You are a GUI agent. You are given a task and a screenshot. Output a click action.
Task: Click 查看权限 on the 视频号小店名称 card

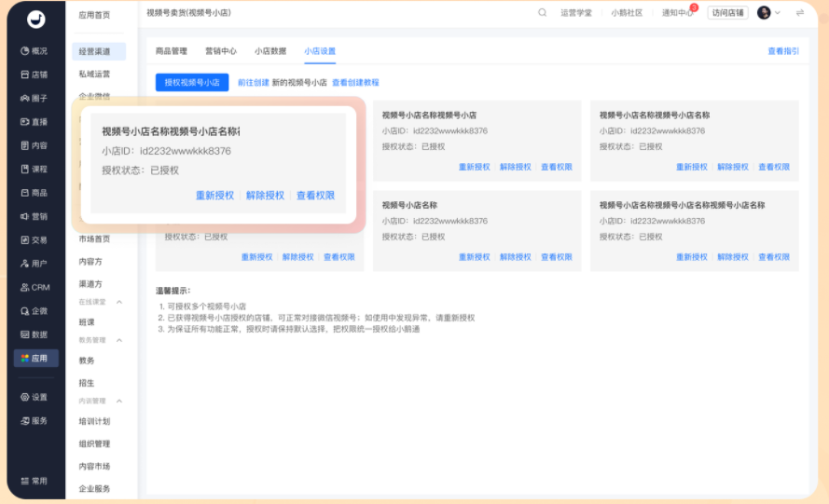click(557, 257)
